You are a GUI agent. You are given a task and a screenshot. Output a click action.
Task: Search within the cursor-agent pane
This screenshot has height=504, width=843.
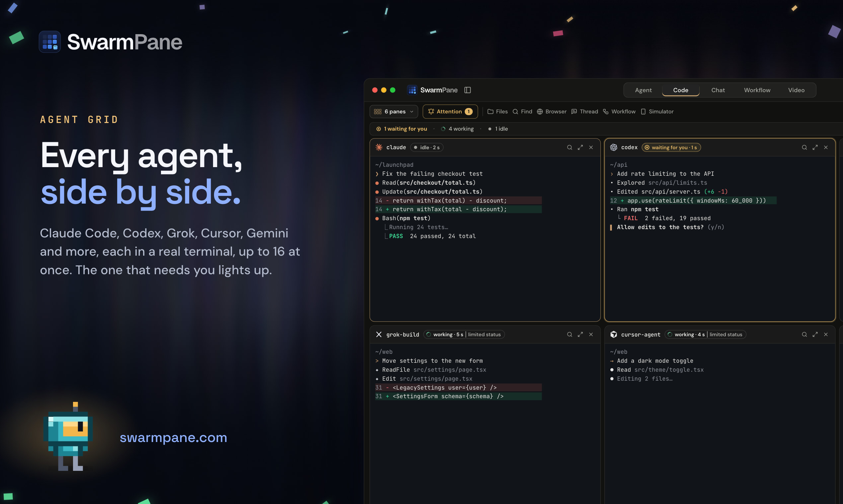804,335
